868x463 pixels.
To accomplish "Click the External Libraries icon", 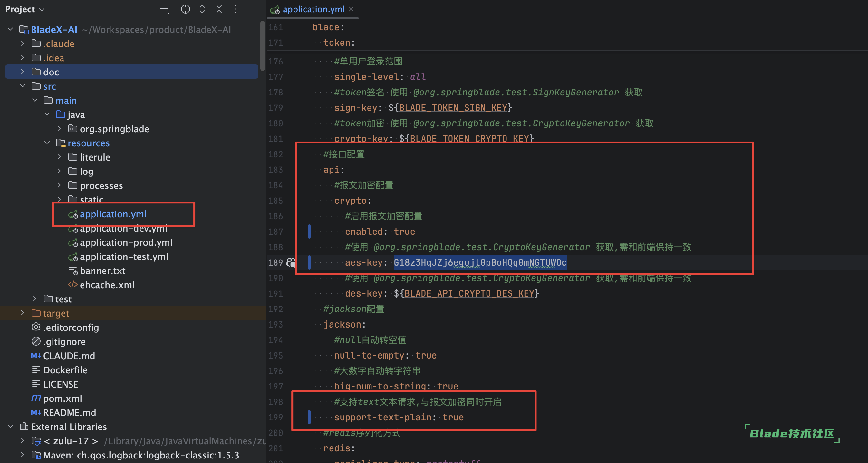I will tap(24, 426).
